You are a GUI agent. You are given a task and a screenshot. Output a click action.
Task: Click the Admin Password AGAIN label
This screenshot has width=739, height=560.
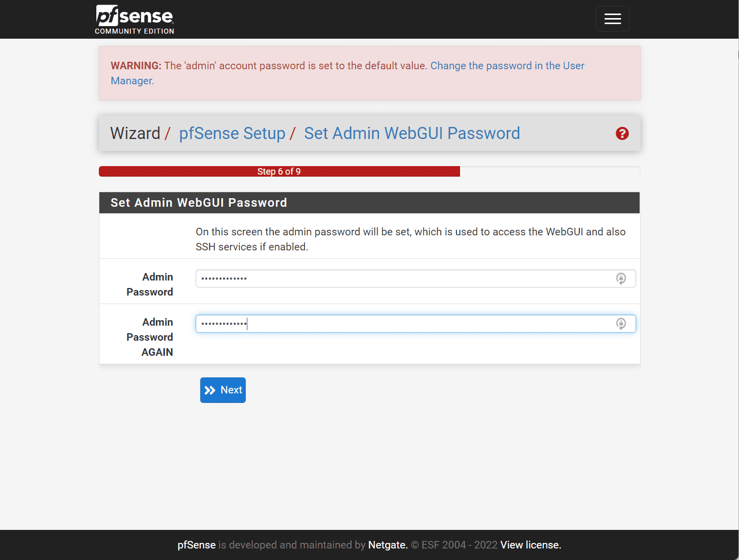(x=150, y=337)
